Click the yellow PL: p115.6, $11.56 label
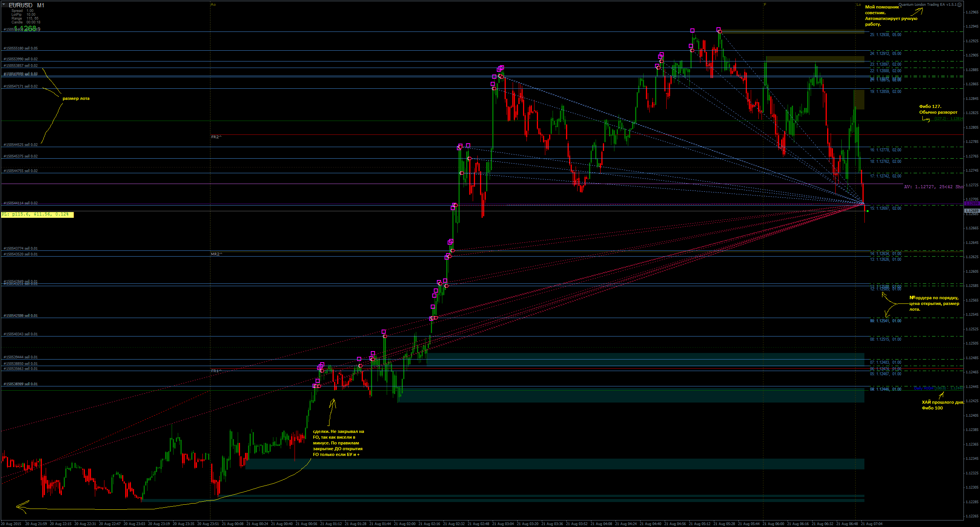 (37, 214)
